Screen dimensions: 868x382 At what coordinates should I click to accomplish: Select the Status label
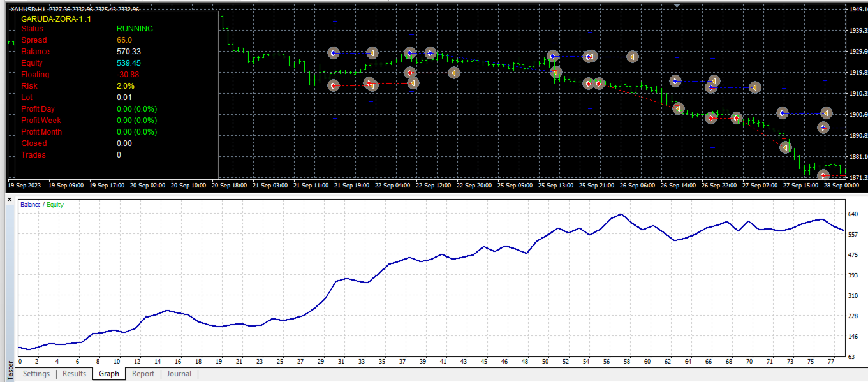33,29
